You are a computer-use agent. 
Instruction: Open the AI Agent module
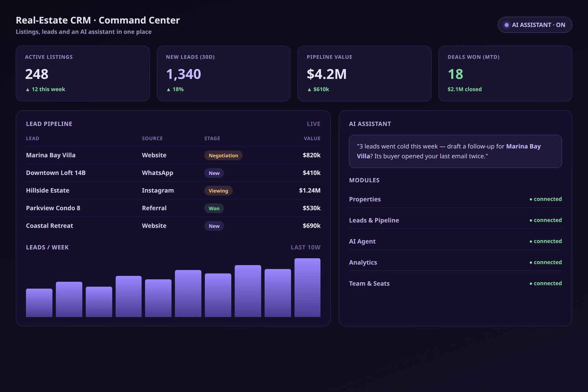click(x=455, y=241)
